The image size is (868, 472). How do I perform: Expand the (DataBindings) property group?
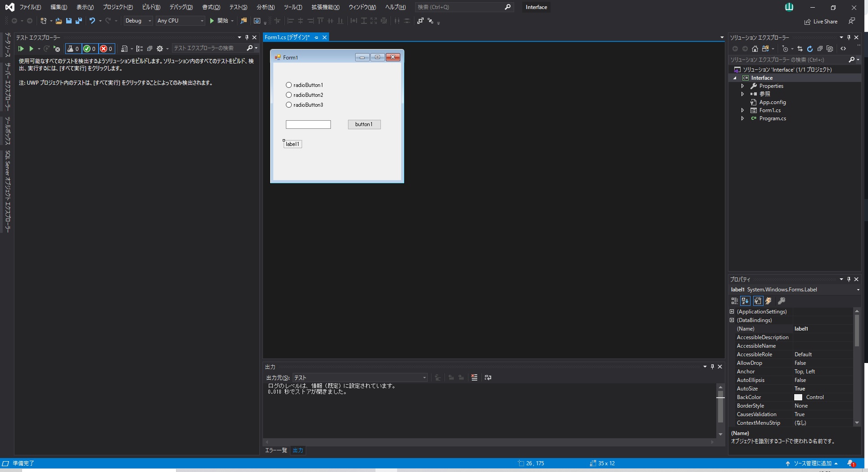pos(732,320)
